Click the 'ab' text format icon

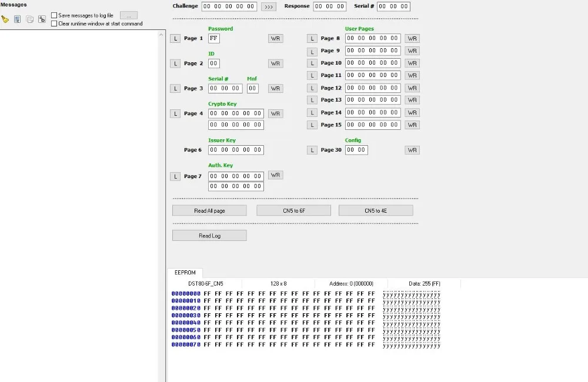click(x=42, y=19)
